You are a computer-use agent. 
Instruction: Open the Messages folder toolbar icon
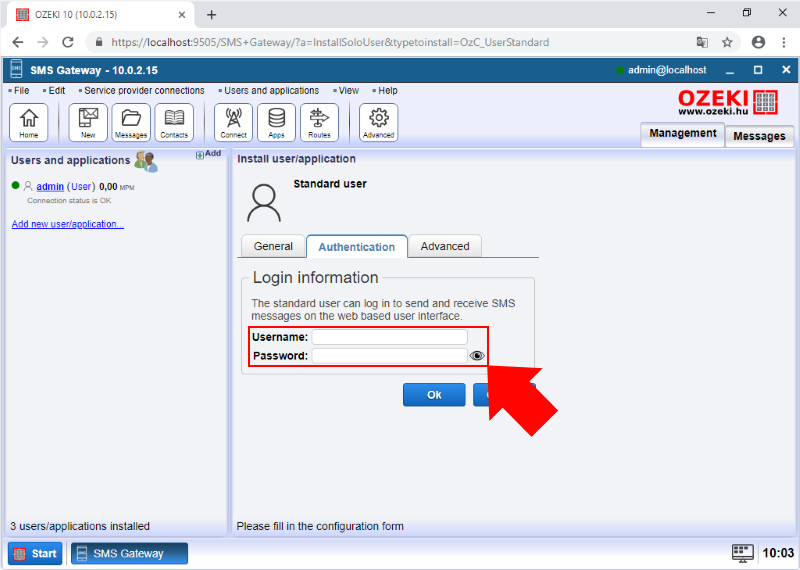(x=131, y=122)
